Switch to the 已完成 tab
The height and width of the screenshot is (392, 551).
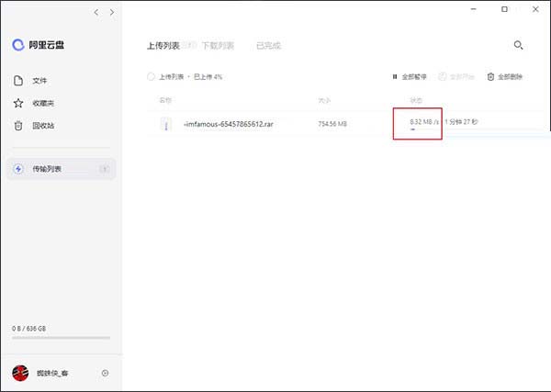[x=268, y=46]
